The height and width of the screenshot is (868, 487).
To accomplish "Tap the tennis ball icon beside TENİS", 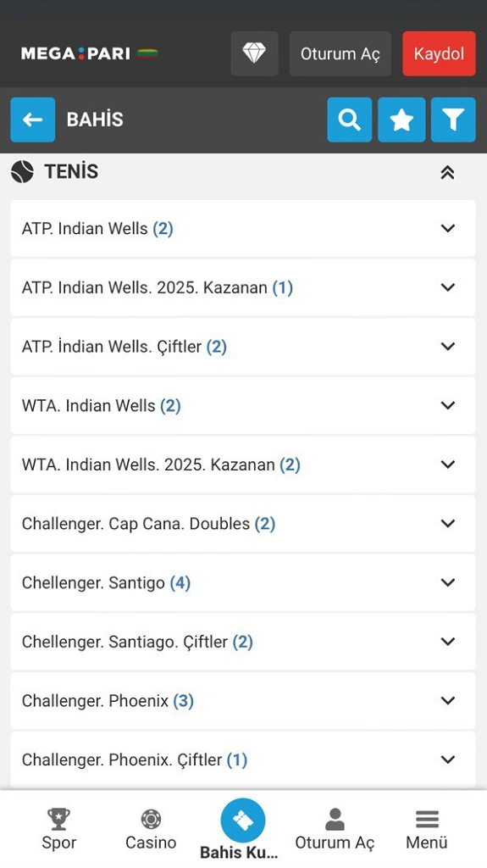I will point(22,172).
